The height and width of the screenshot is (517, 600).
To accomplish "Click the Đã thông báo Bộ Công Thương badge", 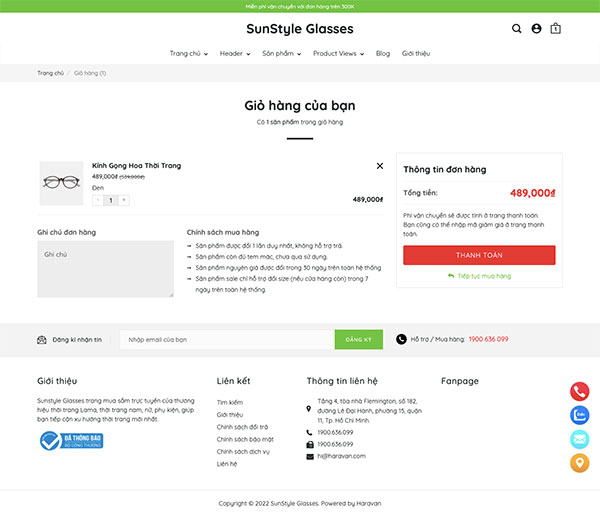I will tap(72, 440).
